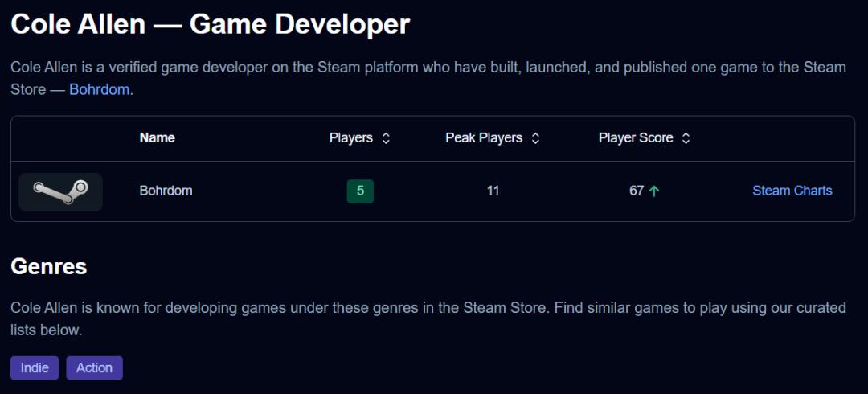Image resolution: width=868 pixels, height=394 pixels.
Task: Click the peak players value 11
Action: pos(493,191)
